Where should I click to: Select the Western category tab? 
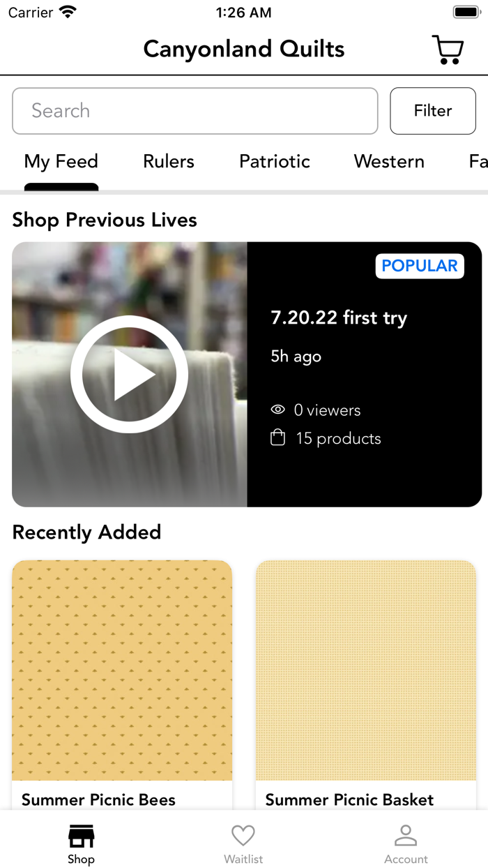tap(389, 162)
